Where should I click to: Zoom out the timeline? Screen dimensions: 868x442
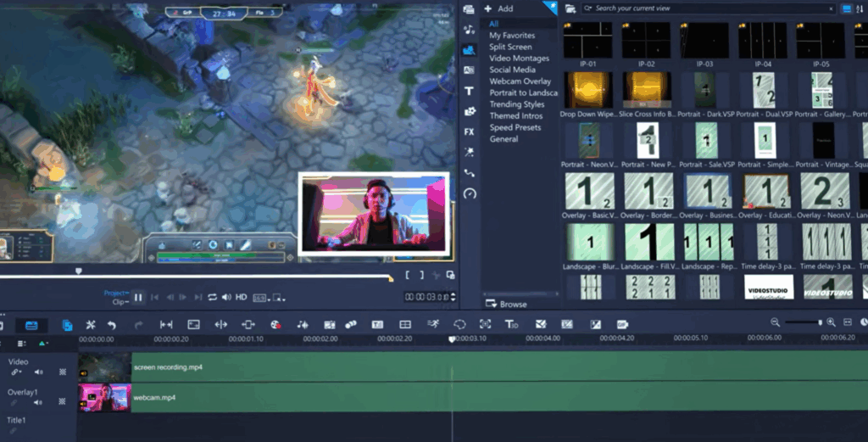click(775, 322)
